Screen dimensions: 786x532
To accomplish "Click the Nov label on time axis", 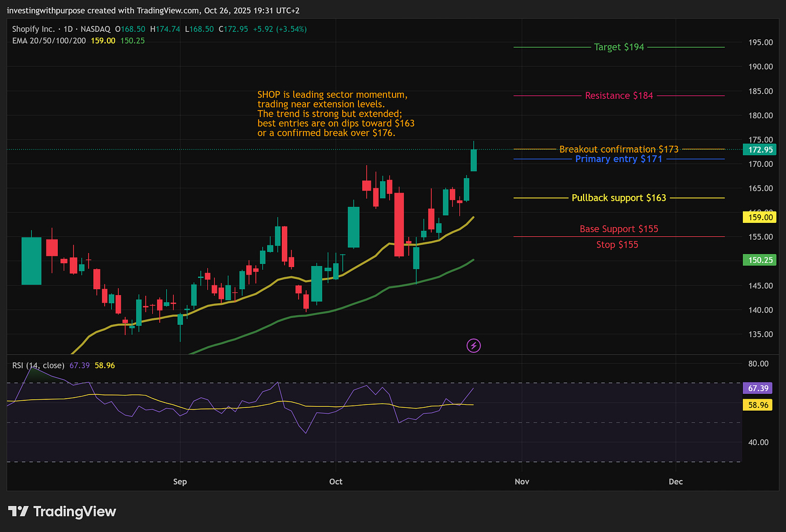I will click(522, 481).
